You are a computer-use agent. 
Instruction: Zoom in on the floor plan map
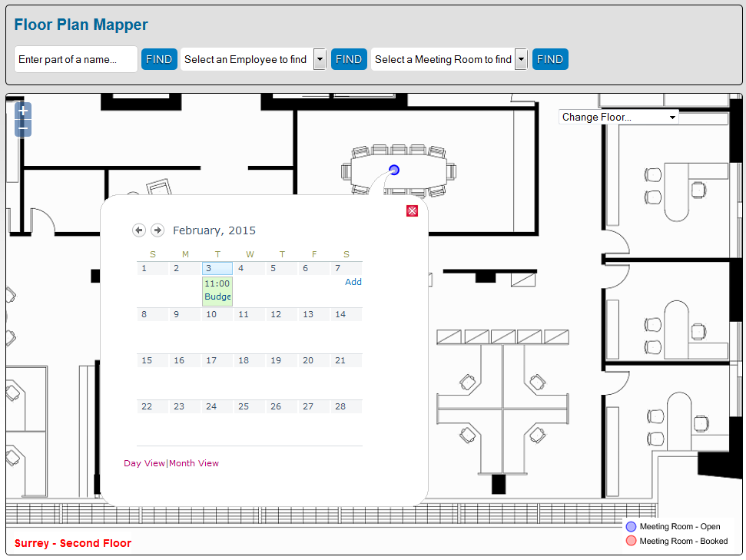point(22,110)
